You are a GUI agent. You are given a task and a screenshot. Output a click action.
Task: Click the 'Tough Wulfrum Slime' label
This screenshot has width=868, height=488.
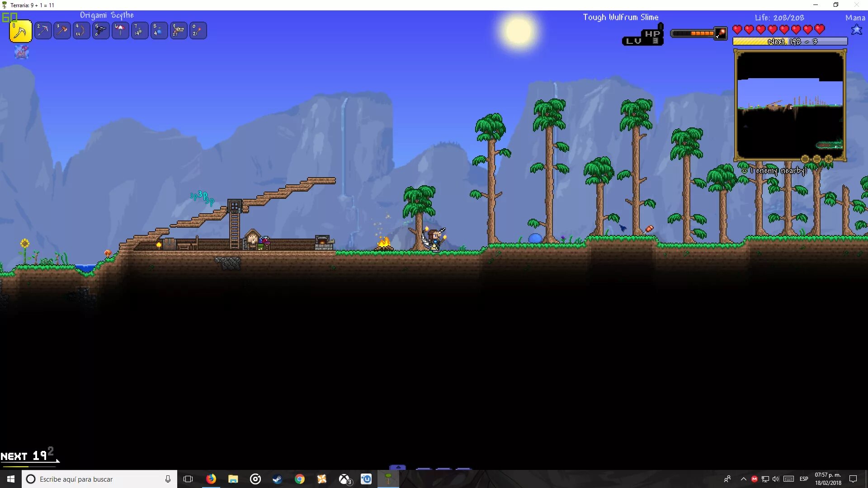(x=620, y=17)
